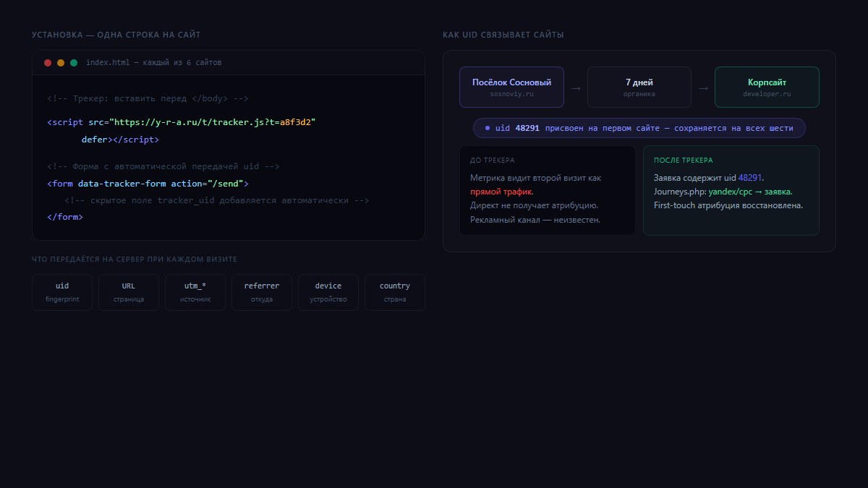Screen dimensions: 868x488
Task: Click the arrow after Посёлок Сосновый card
Action: coord(576,88)
